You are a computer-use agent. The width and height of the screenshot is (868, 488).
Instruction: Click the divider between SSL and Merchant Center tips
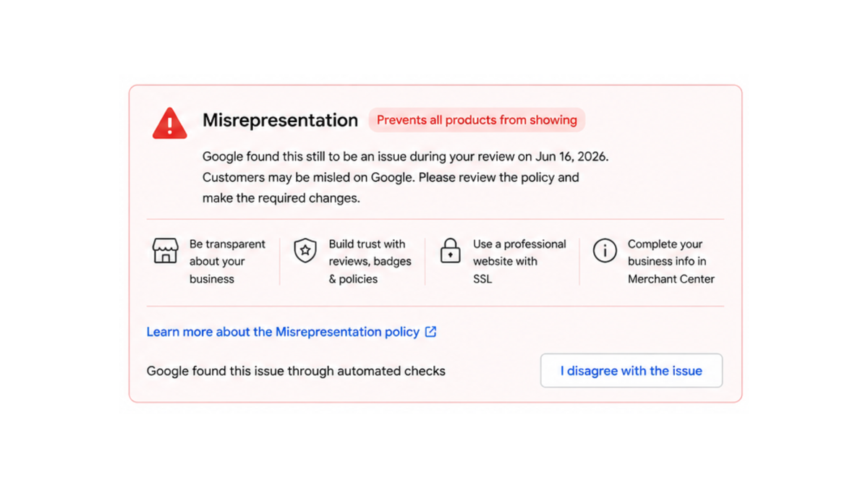[x=579, y=262]
